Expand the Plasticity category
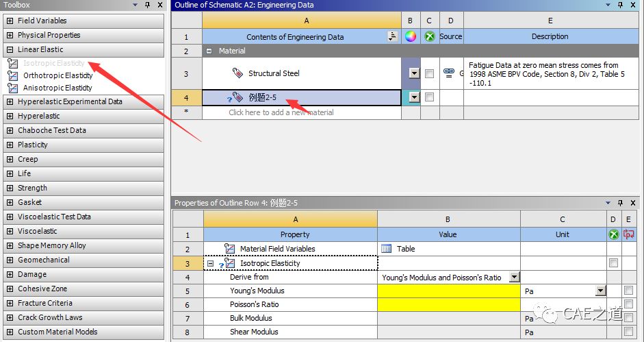 [x=10, y=145]
